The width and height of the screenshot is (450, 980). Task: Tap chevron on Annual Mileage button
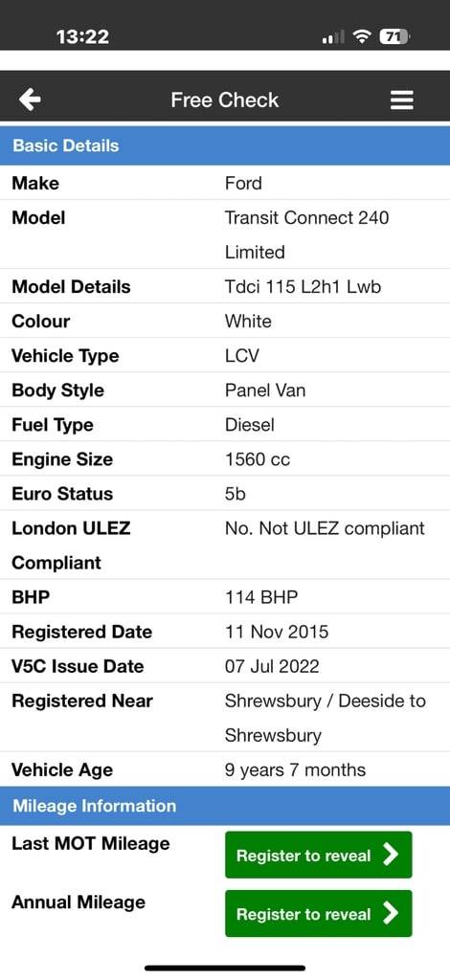coord(391,913)
